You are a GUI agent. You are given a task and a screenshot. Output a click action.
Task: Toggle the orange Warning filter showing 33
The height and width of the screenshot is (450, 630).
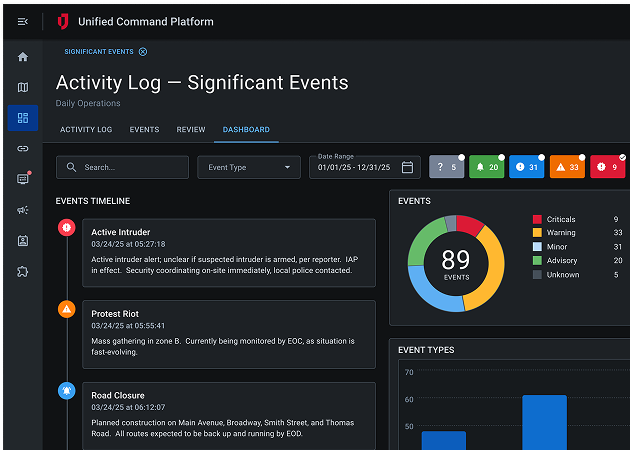pyautogui.click(x=567, y=167)
